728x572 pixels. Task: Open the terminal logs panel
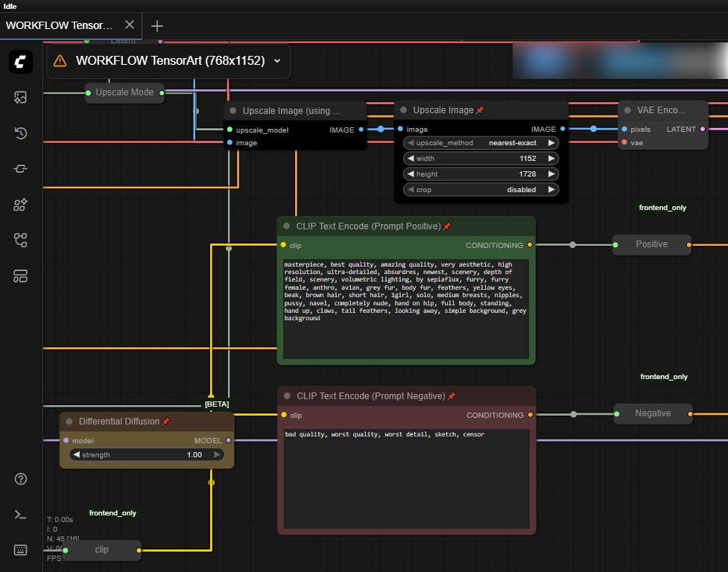(20, 514)
